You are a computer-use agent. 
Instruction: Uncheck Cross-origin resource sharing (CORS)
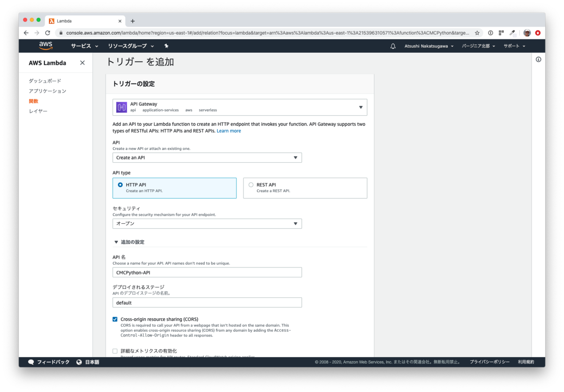[115, 319]
